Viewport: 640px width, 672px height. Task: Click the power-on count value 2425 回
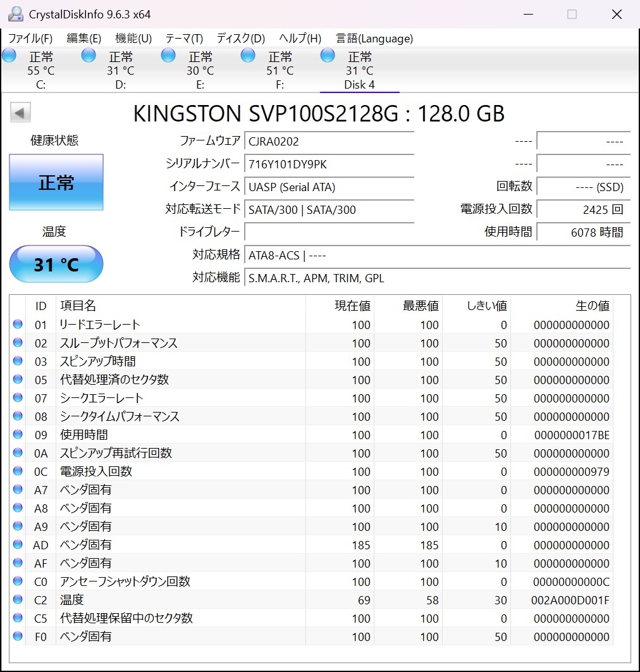(584, 209)
